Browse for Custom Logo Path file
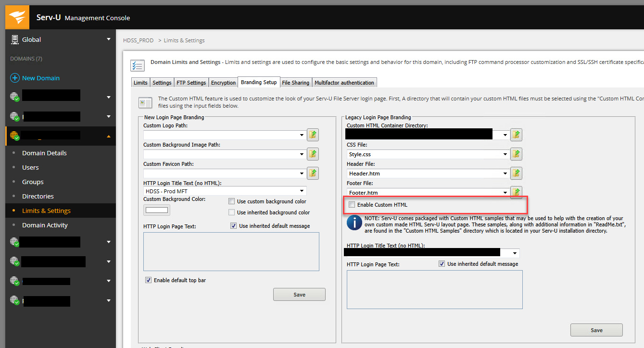Viewport: 644px width, 348px height. click(x=313, y=135)
